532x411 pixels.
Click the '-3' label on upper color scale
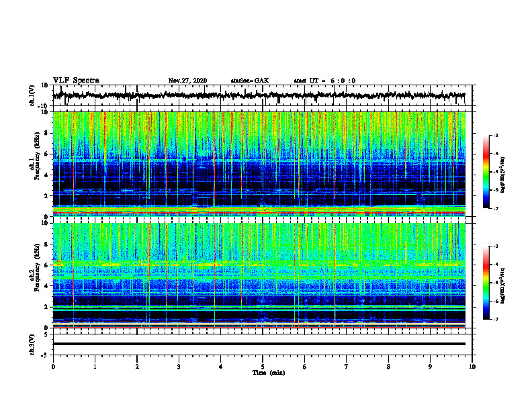pyautogui.click(x=495, y=135)
